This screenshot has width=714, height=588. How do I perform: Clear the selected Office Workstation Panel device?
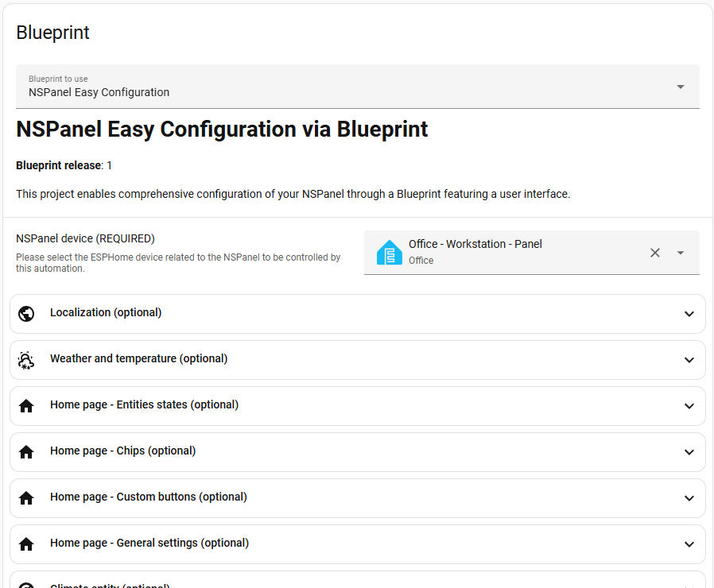655,253
